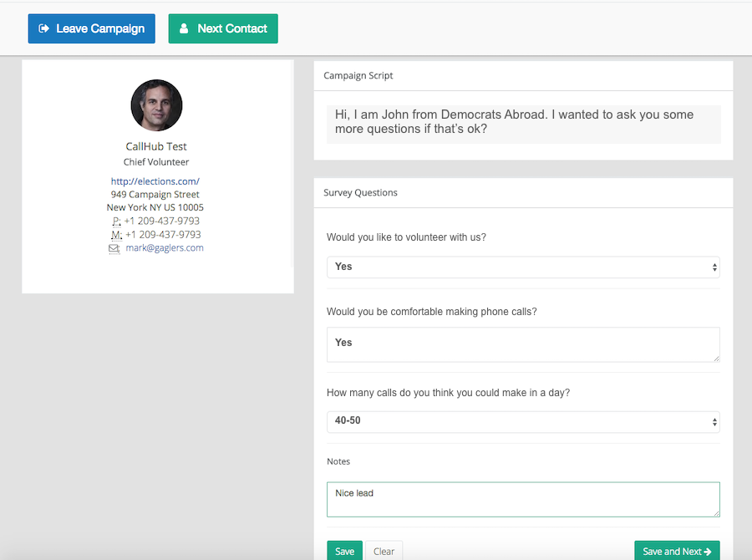Open the volunteer question dropdown showing Yes
Screen dimensions: 752x560
523,267
